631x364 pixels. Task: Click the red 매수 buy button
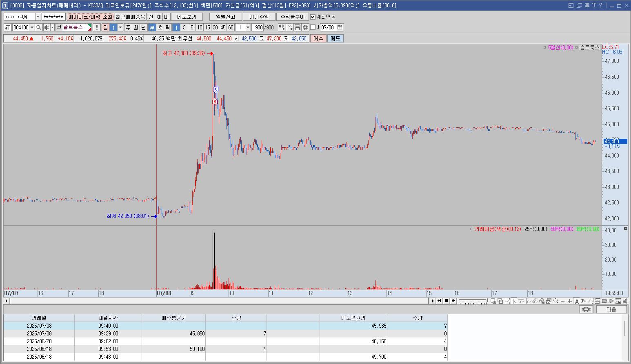tap(318, 38)
